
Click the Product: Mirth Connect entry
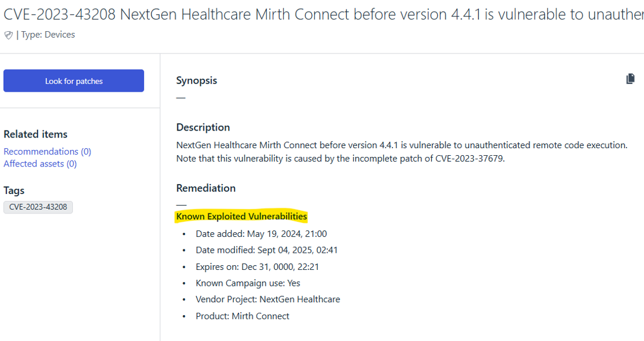242,316
